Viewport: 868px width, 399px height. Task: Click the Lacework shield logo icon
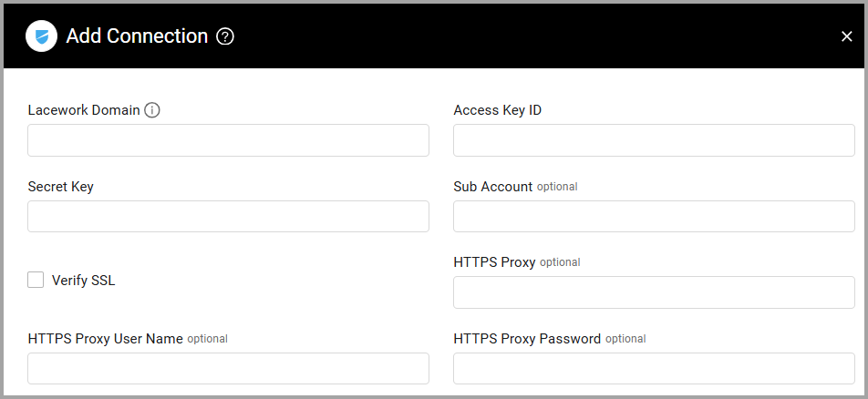pos(42,36)
